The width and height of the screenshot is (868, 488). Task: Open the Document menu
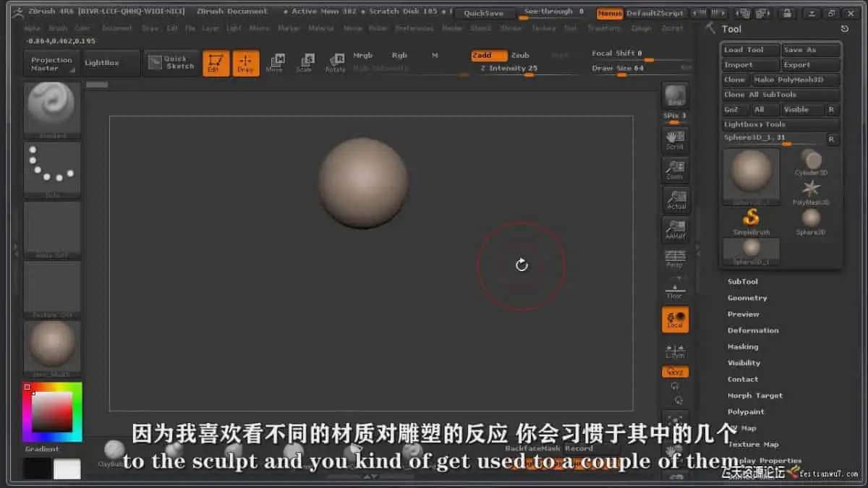[116, 28]
